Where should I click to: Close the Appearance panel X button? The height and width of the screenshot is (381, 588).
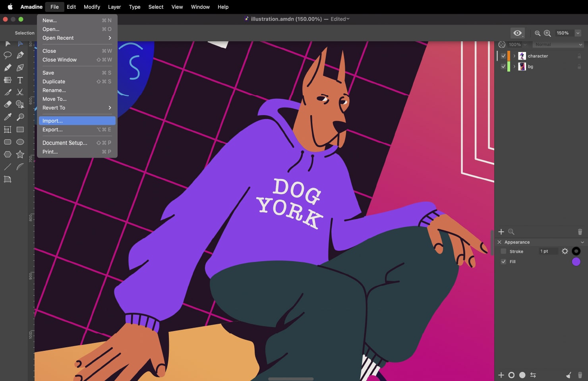499,242
